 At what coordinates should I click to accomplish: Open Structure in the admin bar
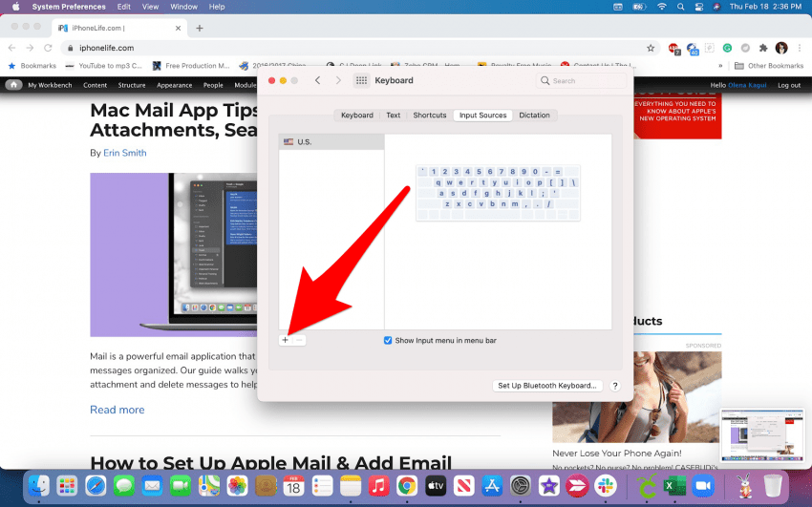[132, 85]
